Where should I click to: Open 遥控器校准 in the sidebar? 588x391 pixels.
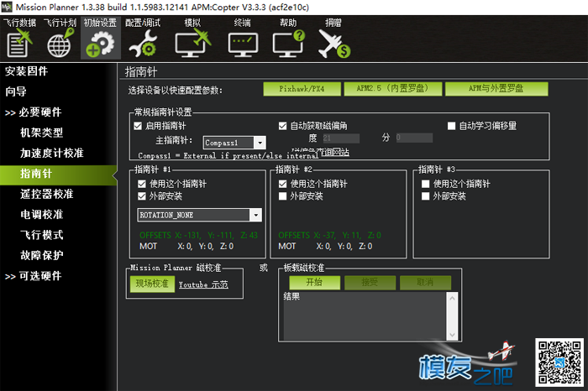[x=46, y=194]
